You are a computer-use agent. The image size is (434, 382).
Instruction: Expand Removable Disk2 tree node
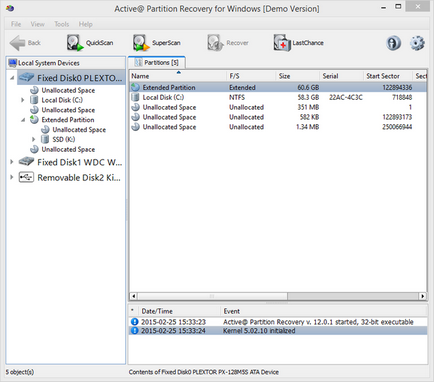coord(12,177)
